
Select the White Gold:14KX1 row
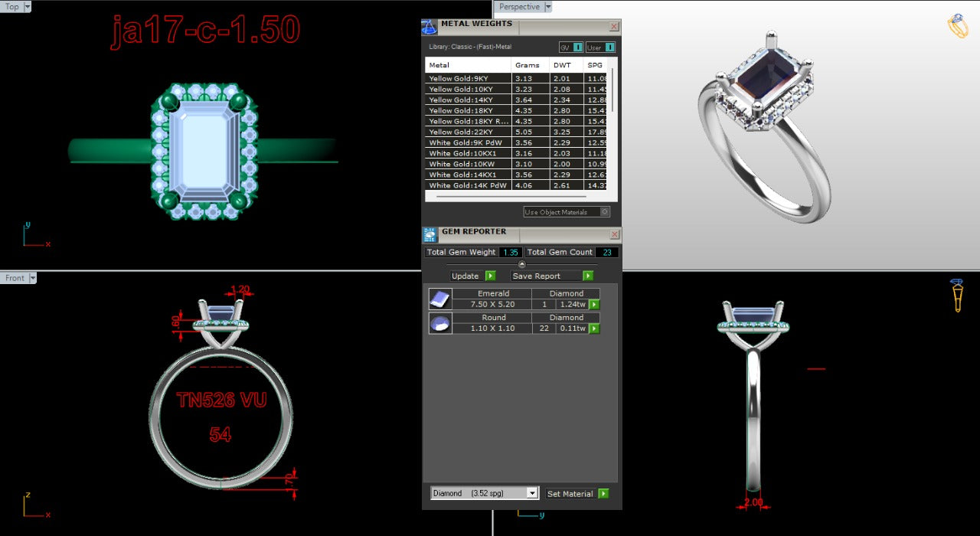coord(516,175)
